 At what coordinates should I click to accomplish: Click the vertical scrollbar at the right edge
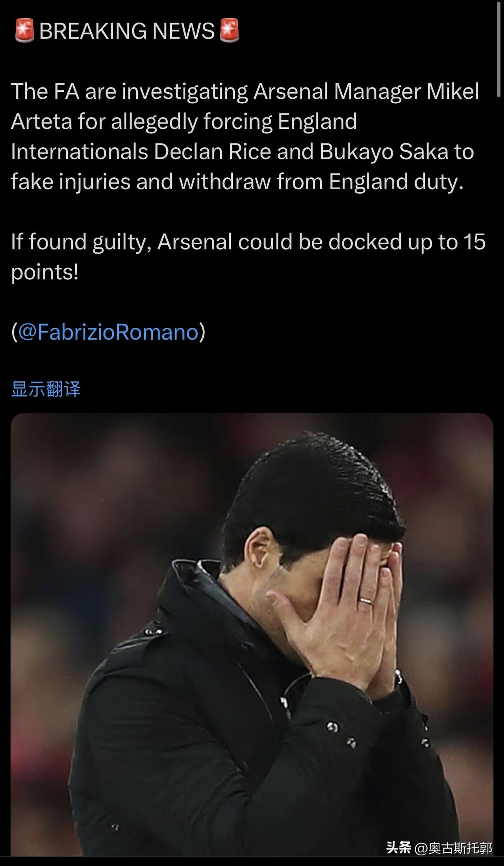coord(499,48)
